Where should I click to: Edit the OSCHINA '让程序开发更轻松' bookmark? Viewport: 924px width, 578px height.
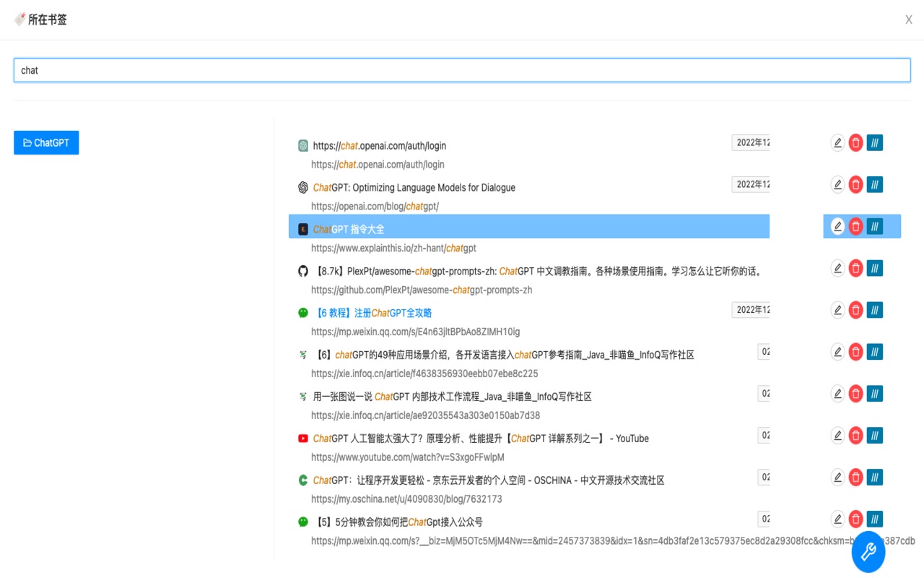(837, 478)
